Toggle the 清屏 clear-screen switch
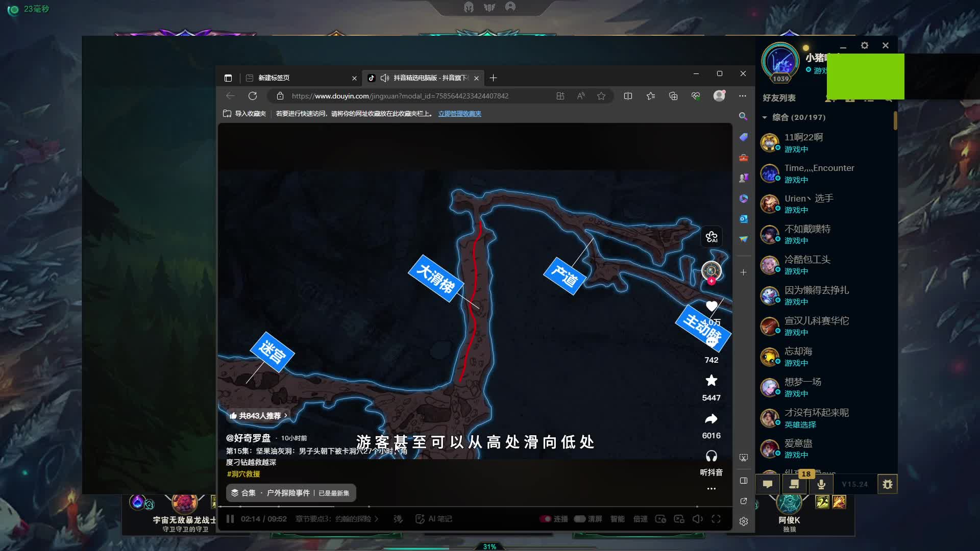 [x=580, y=519]
